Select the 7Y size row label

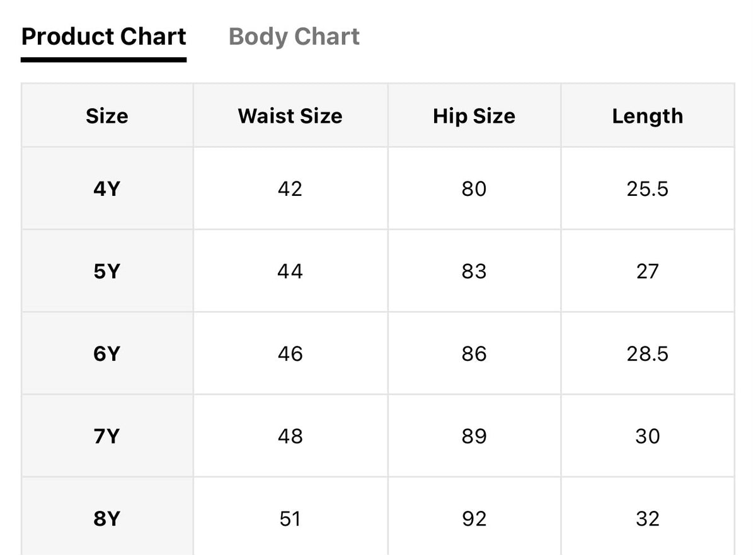tap(106, 436)
